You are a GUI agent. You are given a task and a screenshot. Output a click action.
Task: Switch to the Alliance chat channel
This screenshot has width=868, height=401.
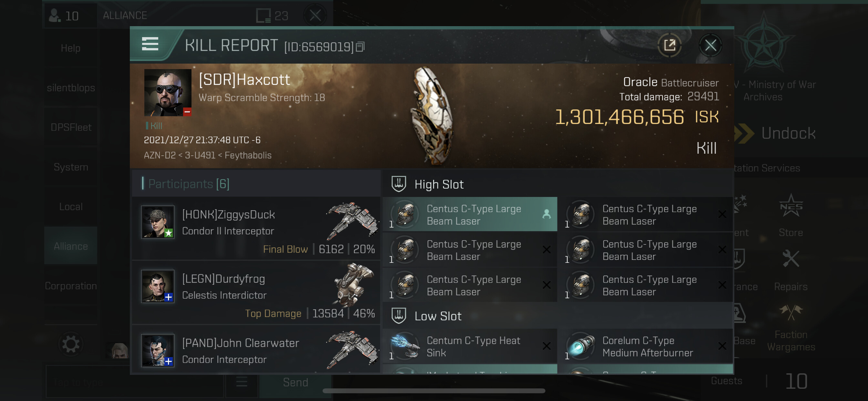coord(71,246)
